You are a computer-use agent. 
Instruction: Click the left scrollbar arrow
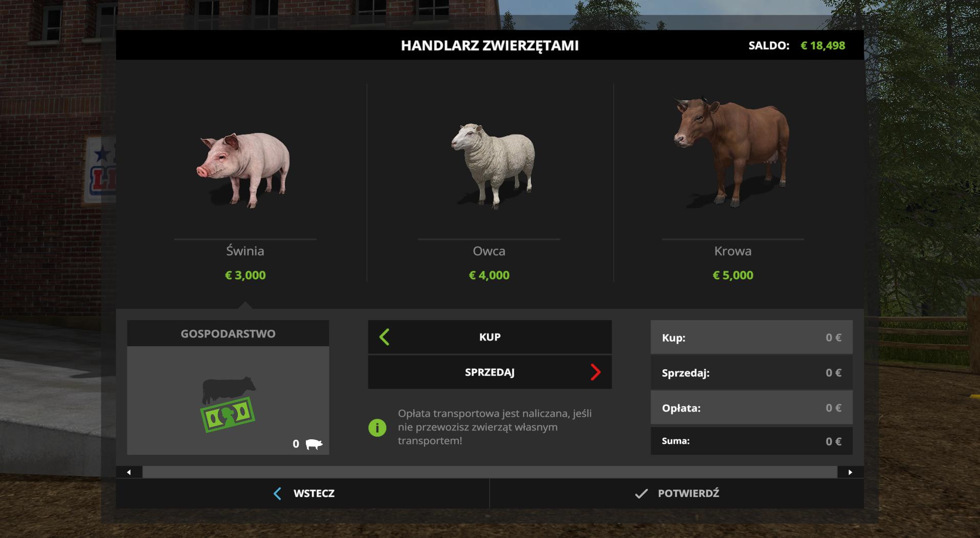pyautogui.click(x=129, y=472)
